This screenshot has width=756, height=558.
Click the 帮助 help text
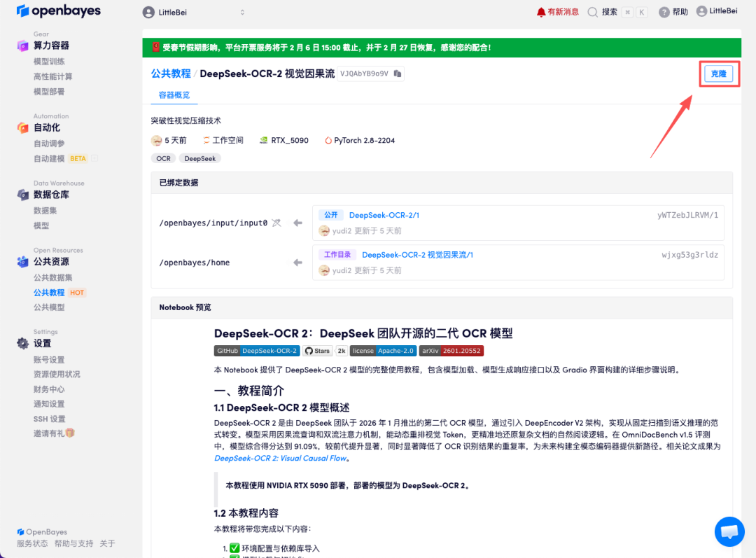pyautogui.click(x=680, y=12)
